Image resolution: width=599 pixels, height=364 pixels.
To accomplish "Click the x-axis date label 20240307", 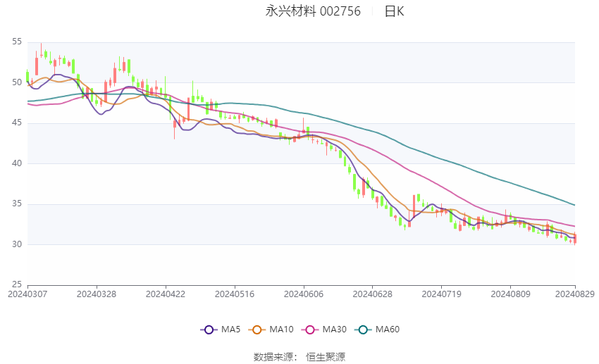I will click(x=27, y=294).
